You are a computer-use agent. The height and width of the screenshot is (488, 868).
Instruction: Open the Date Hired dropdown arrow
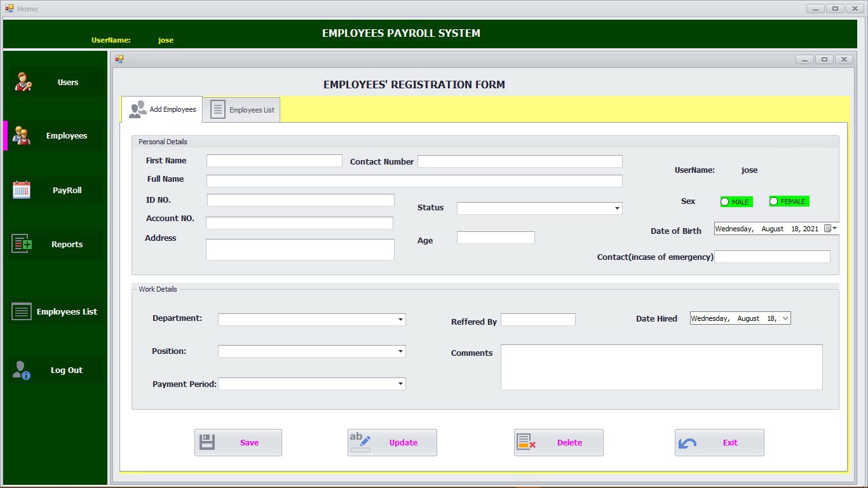tap(785, 318)
